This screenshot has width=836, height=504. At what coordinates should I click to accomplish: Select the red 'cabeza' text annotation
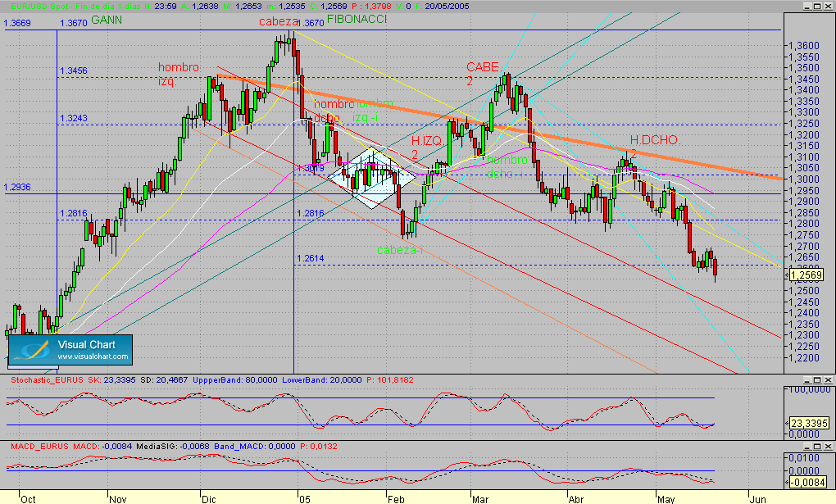[x=279, y=22]
